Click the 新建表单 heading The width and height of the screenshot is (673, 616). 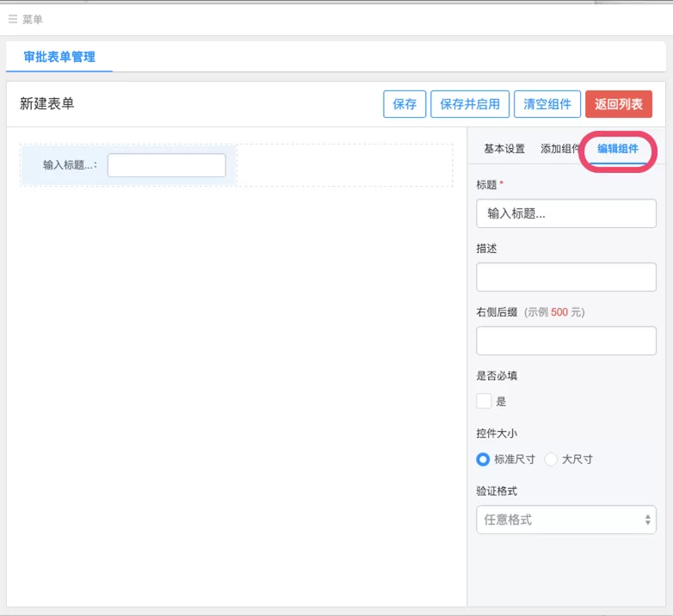point(46,104)
